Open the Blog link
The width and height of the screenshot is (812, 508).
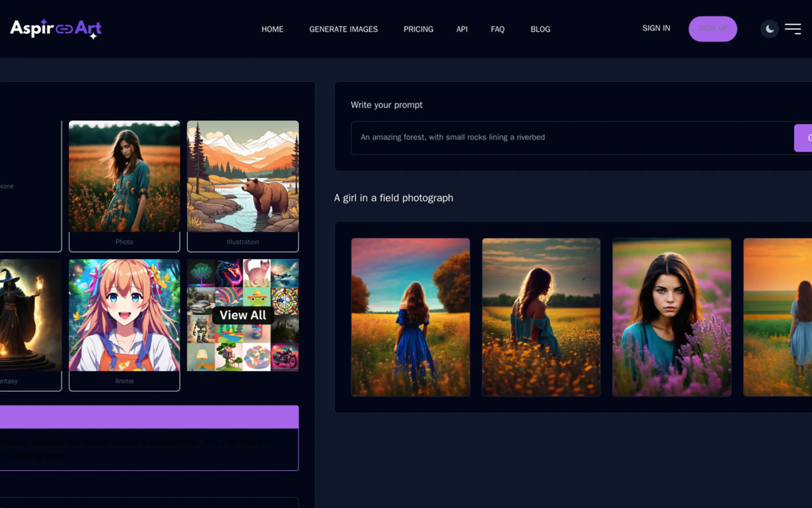[540, 29]
